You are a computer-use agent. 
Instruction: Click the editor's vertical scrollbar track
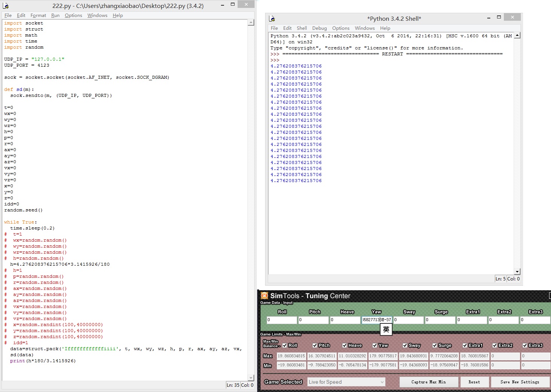click(251, 188)
